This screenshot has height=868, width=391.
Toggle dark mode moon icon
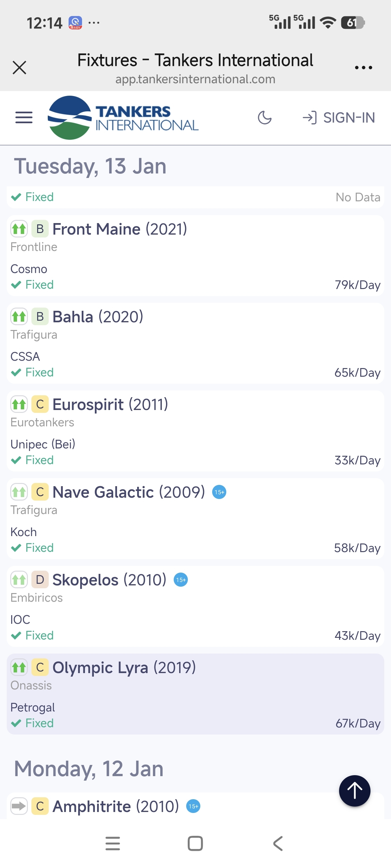tap(264, 117)
